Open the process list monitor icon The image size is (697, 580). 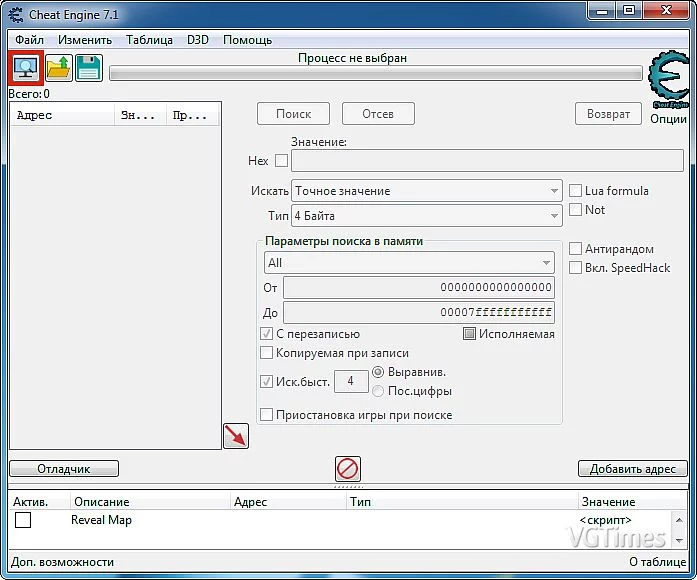26,68
